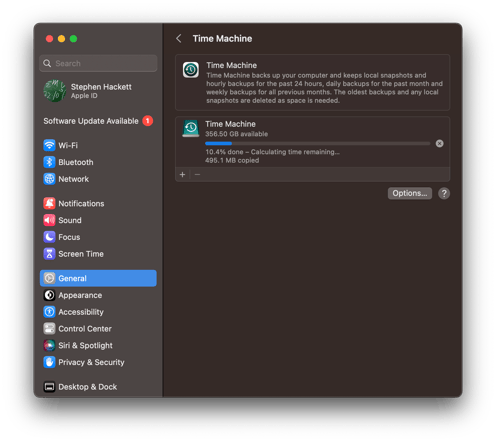Image resolution: width=496 pixels, height=442 pixels.
Task: Click the Time Machine page header title
Action: pos(222,39)
